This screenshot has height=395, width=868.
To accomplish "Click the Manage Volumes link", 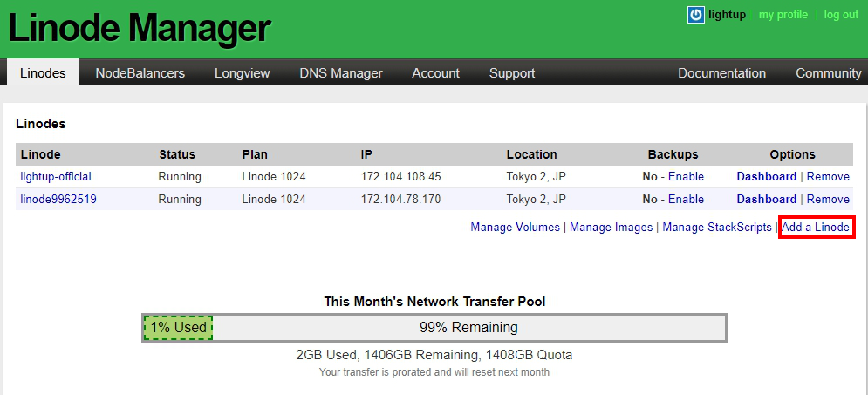I will pos(515,228).
